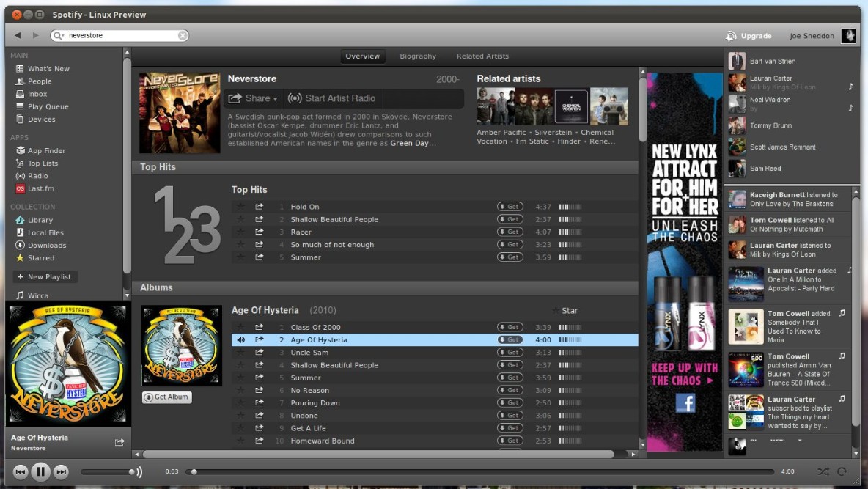Skip to the next track

(x=61, y=472)
